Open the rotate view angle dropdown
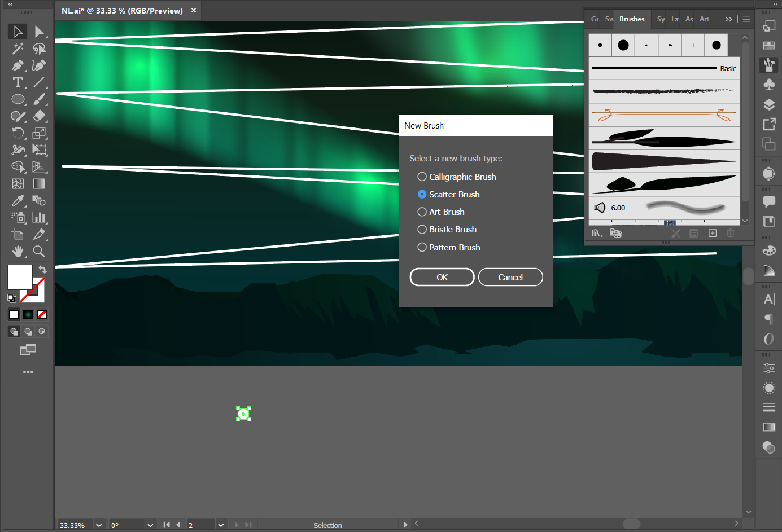Screen dimensions: 782x532 pos(150,525)
